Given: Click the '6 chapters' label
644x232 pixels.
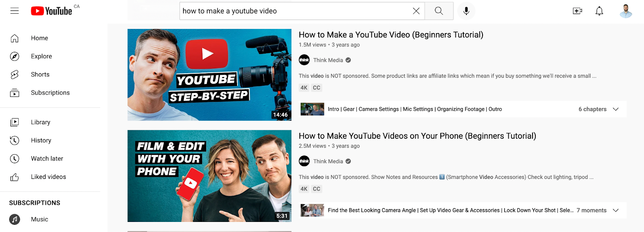Looking at the screenshot, I should click(592, 109).
